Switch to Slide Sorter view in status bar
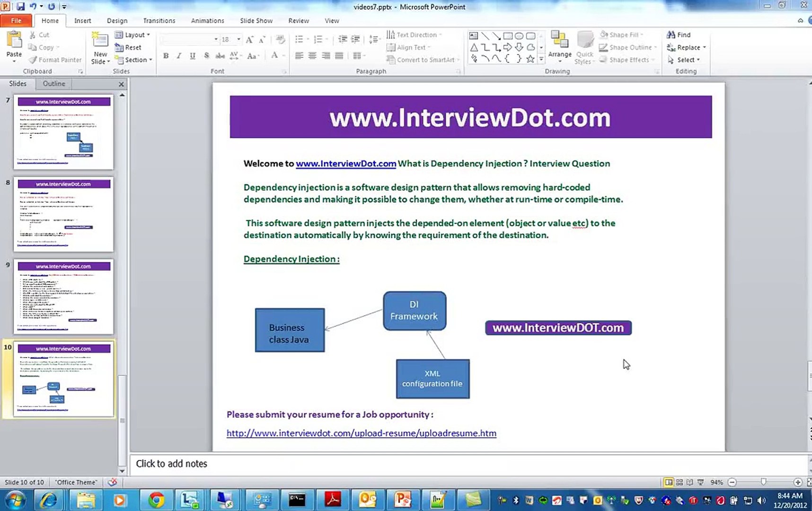Viewport: 812px width, 511px height. pos(679,482)
